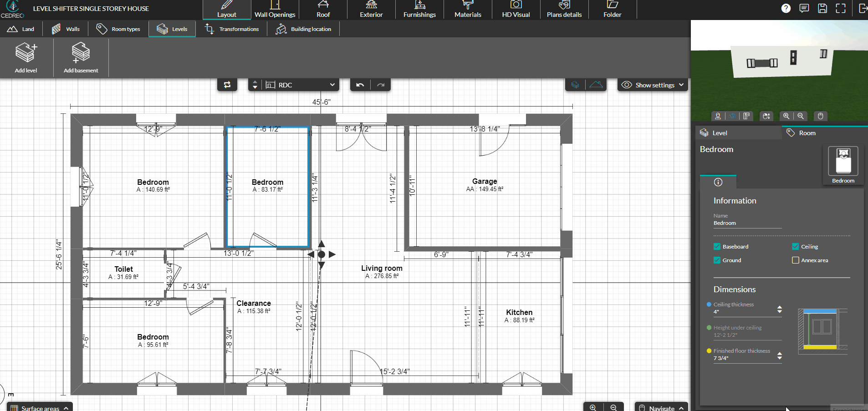Image resolution: width=868 pixels, height=411 pixels.
Task: Open the comments chat icon
Action: tap(804, 8)
